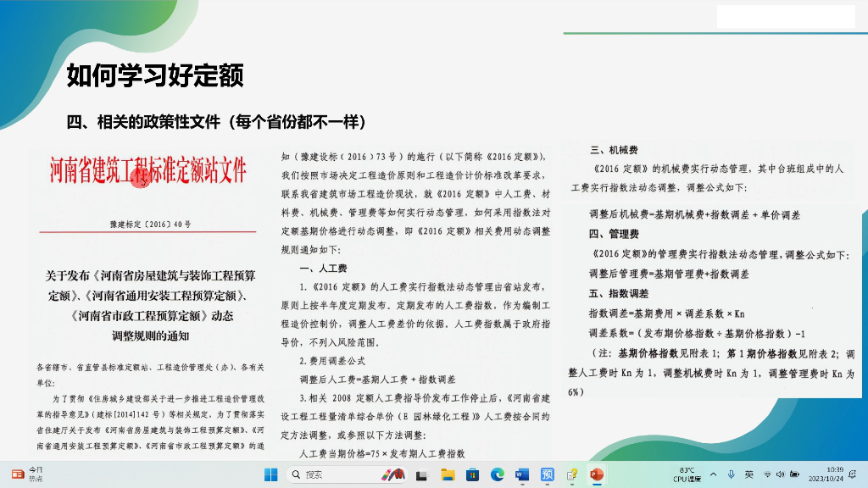868x488 pixels.
Task: Open the volume speaker icon
Action: click(x=781, y=474)
